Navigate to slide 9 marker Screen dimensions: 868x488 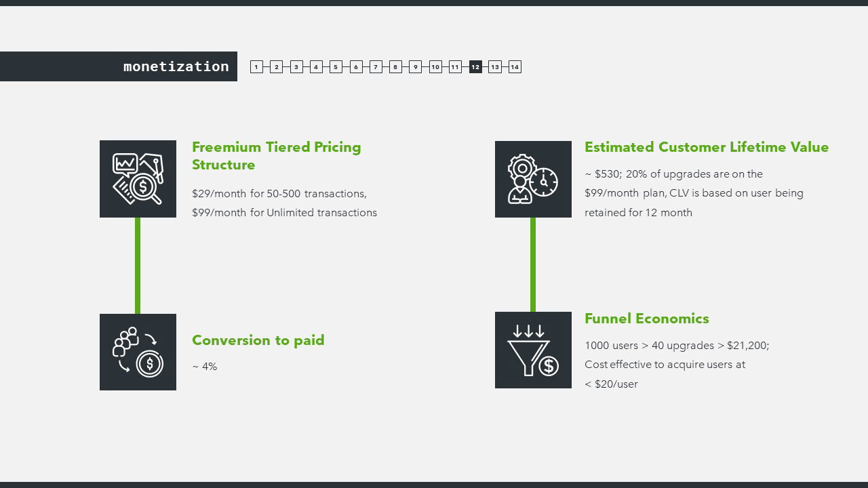coord(416,66)
